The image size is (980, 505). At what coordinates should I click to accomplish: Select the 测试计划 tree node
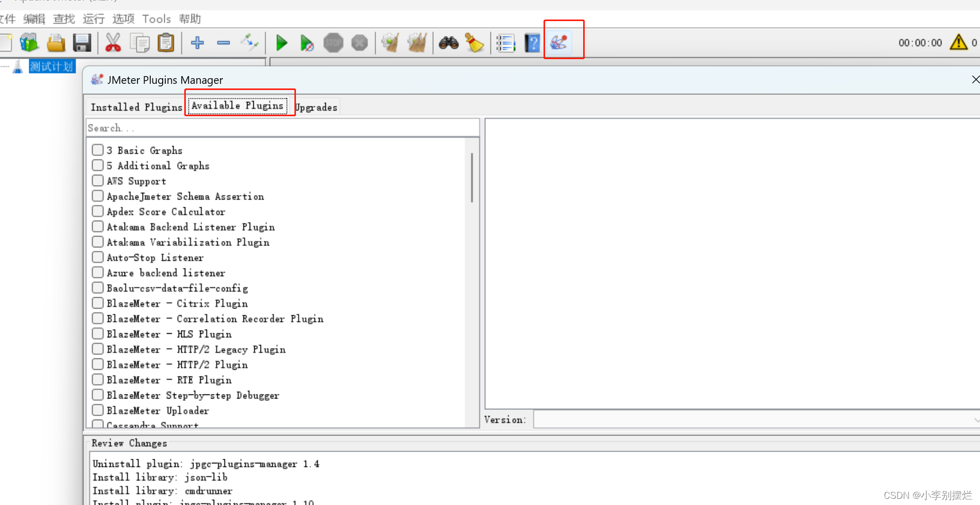tap(52, 66)
